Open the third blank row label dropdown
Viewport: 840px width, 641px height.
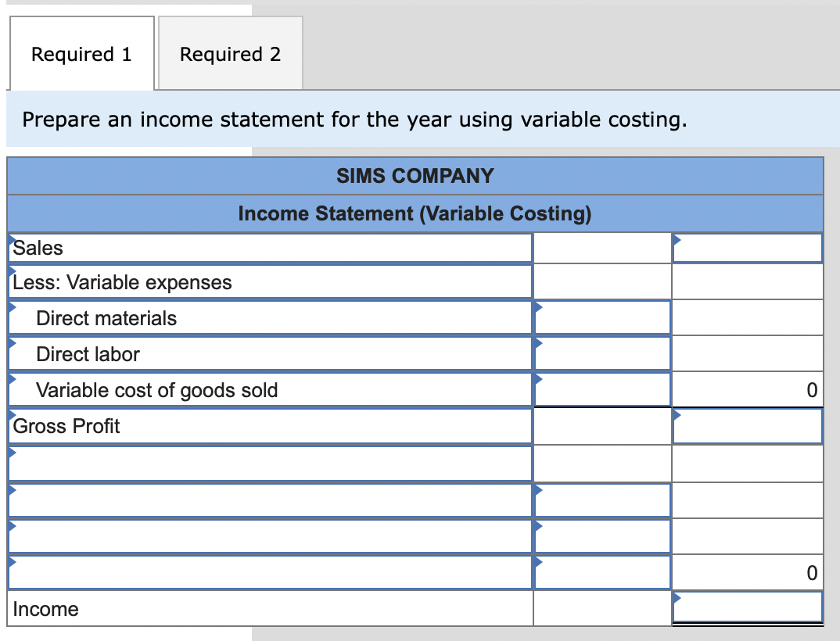click(270, 536)
